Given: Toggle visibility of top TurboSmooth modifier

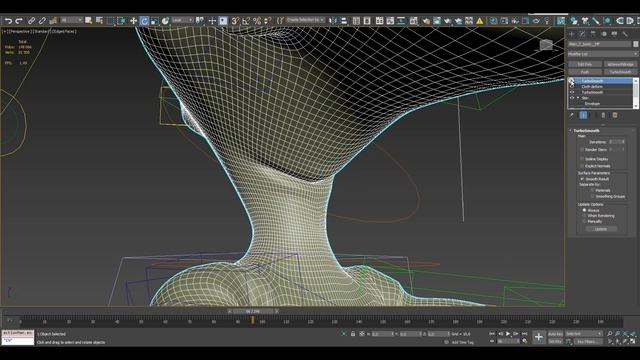Looking at the screenshot, I should pyautogui.click(x=572, y=81).
